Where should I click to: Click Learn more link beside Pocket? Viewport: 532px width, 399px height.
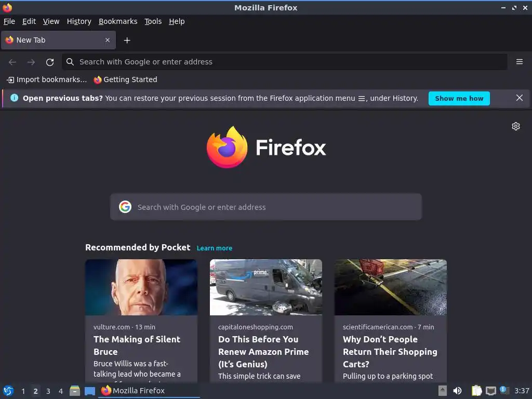(215, 248)
